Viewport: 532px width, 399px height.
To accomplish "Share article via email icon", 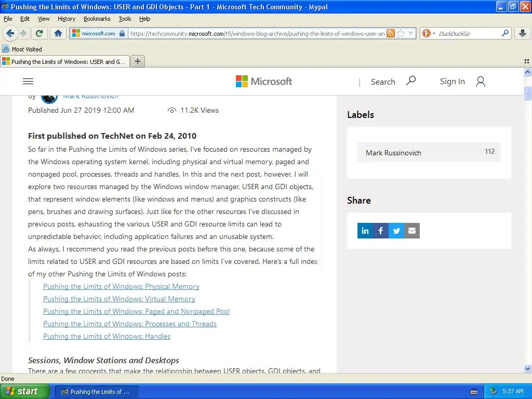I will (412, 231).
